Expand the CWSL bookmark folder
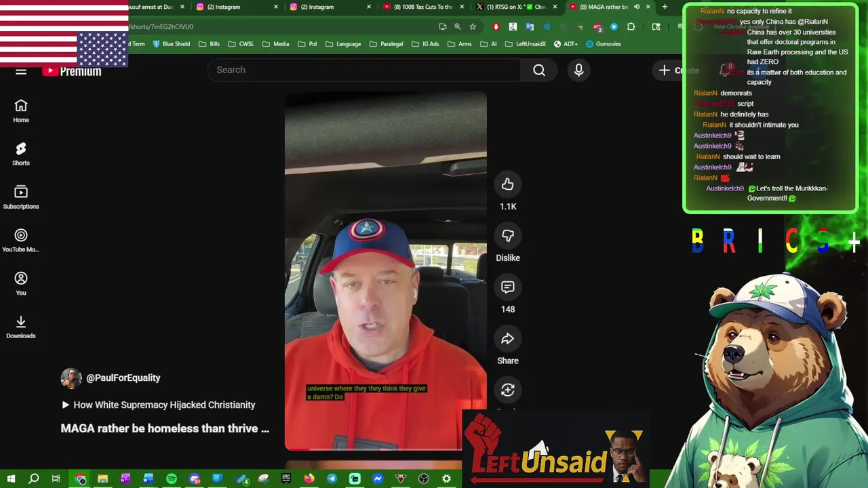868x488 pixels. click(241, 44)
